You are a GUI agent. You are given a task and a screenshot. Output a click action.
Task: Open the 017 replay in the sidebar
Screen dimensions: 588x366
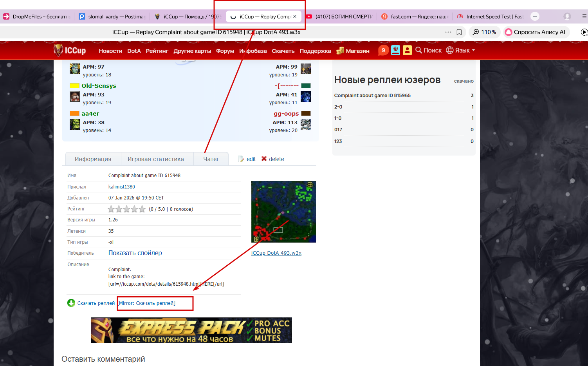[338, 130]
